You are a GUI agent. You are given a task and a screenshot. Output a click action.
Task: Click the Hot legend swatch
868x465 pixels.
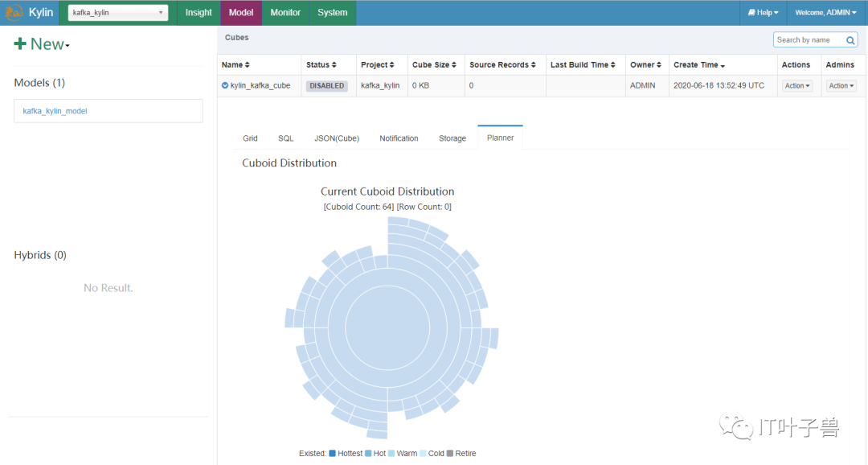click(x=368, y=453)
